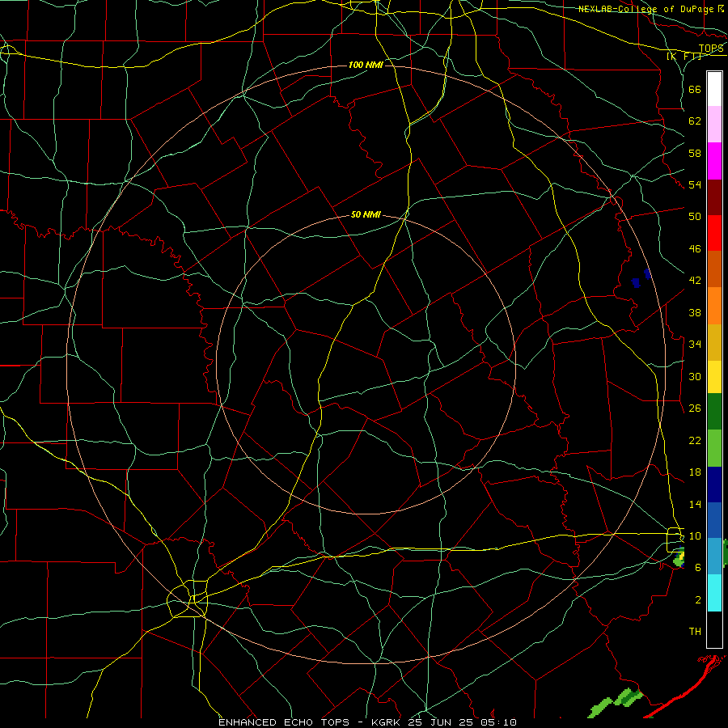Screen dimensions: 728x728
Task: Click the light pink legend color segment
Action: point(714,125)
